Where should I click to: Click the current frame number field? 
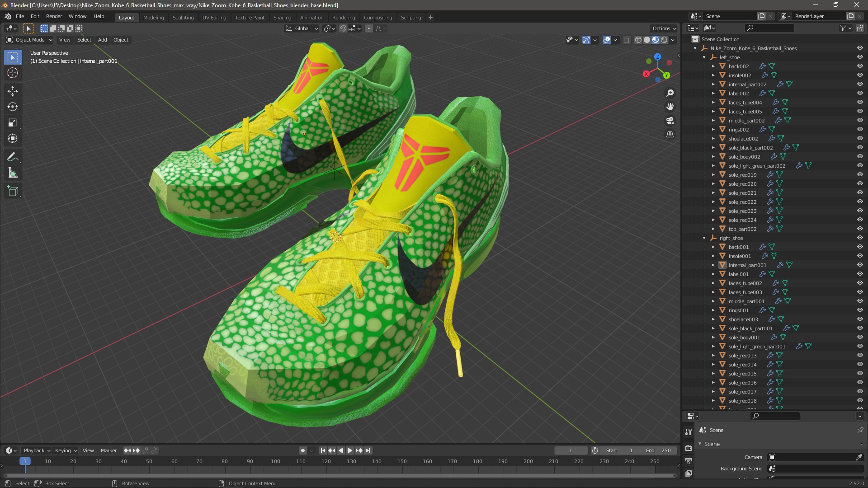click(x=571, y=450)
